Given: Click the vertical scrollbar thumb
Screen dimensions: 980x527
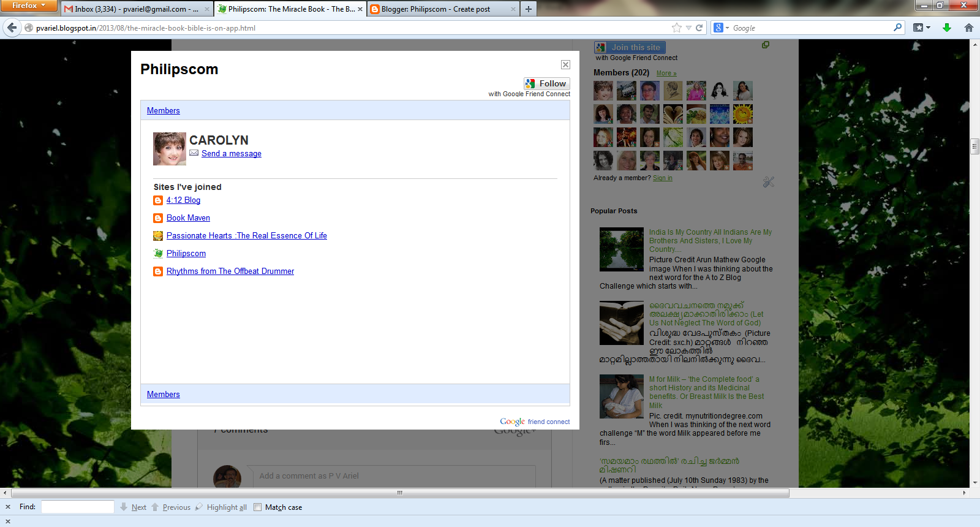Looking at the screenshot, I should pyautogui.click(x=975, y=146).
